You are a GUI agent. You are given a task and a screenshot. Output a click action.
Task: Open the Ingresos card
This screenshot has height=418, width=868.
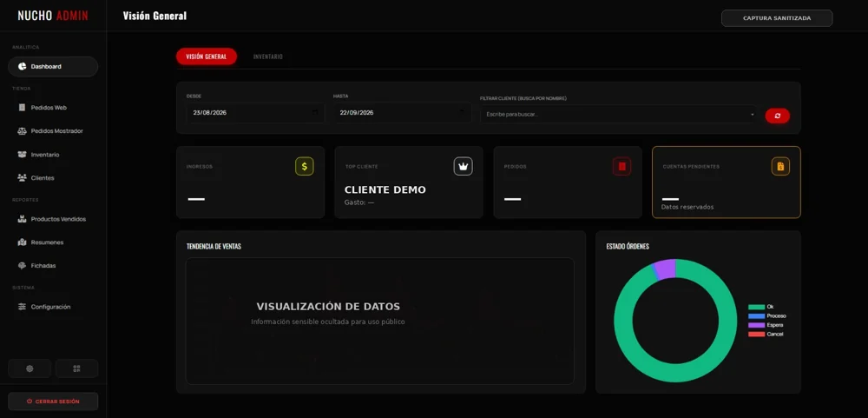(250, 182)
